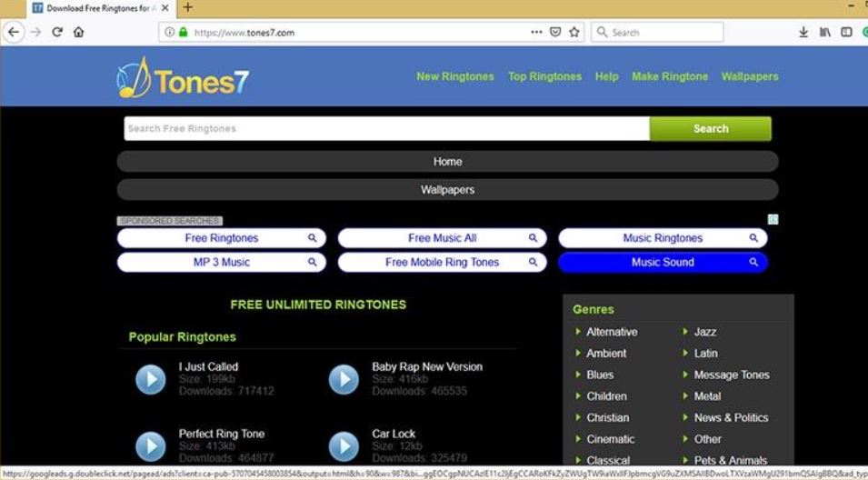Open the Christian genre

click(608, 418)
